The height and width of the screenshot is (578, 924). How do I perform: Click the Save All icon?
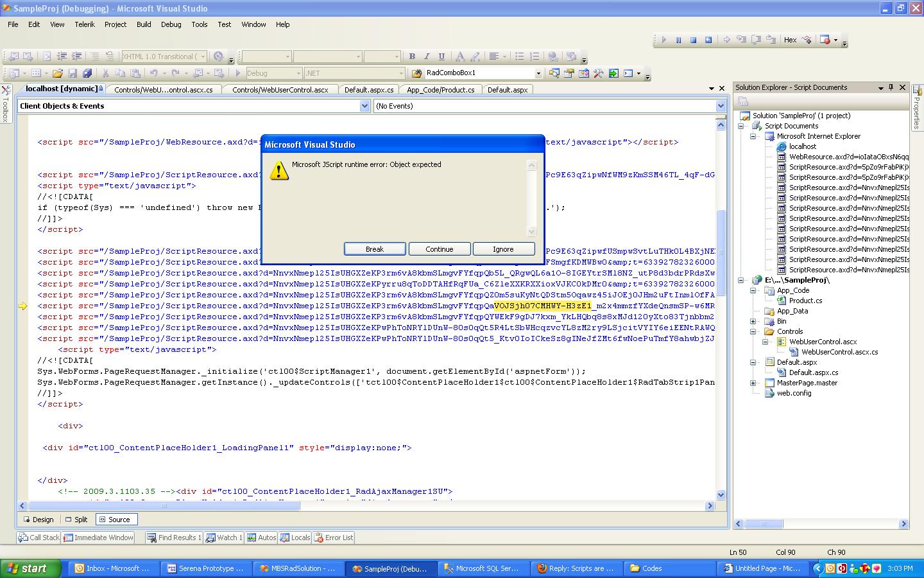(x=87, y=73)
